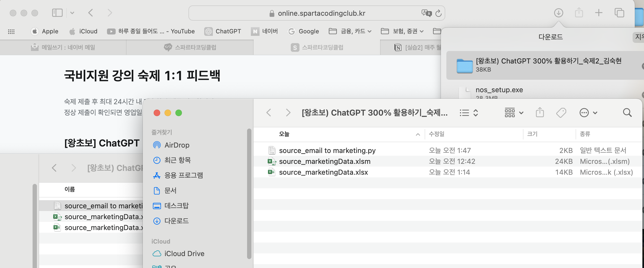644x268 pixels.
Task: Select source_marketingData.xlsx in front Finder
Action: 448,172
